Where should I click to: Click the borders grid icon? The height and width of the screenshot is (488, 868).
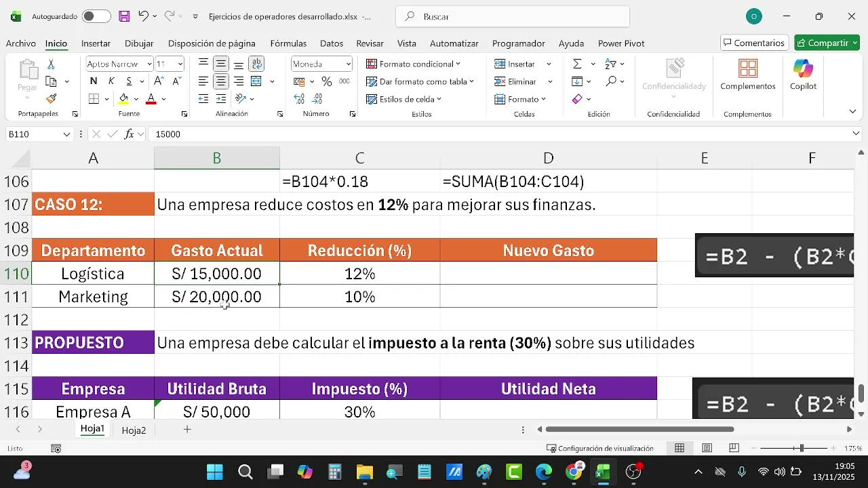[x=94, y=99]
